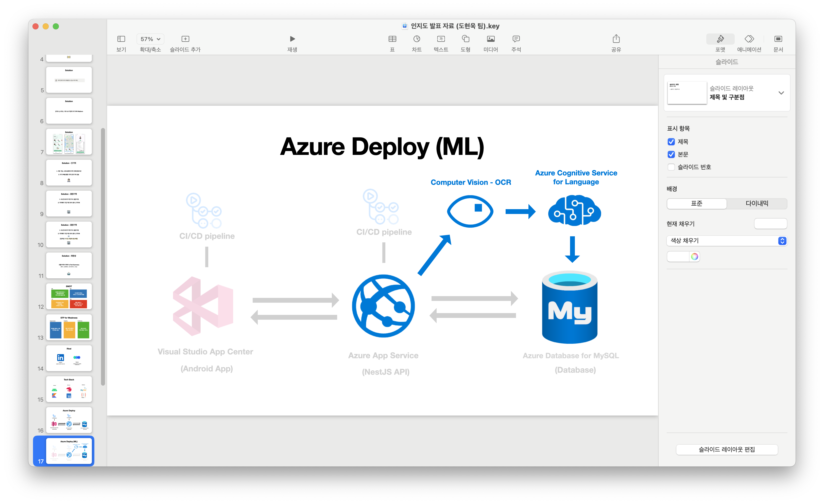824x504 pixels.
Task: Select slide 11 thumbnail
Action: click(69, 265)
